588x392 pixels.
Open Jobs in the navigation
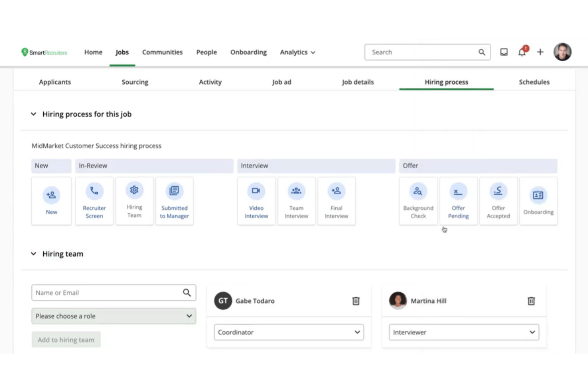[122, 52]
